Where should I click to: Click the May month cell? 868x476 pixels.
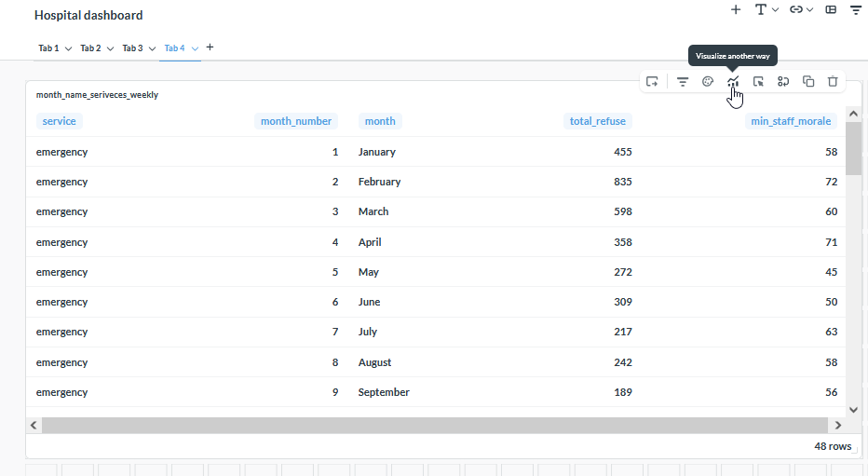[369, 272]
